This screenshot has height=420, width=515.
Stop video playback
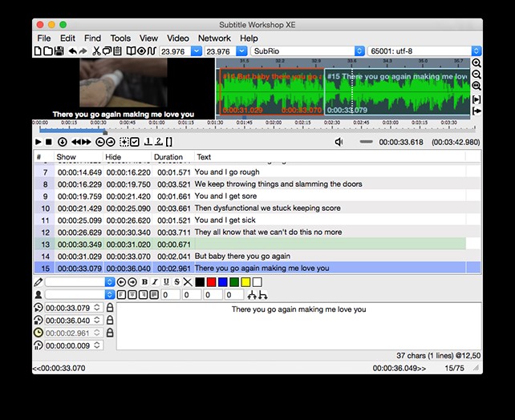coord(49,142)
